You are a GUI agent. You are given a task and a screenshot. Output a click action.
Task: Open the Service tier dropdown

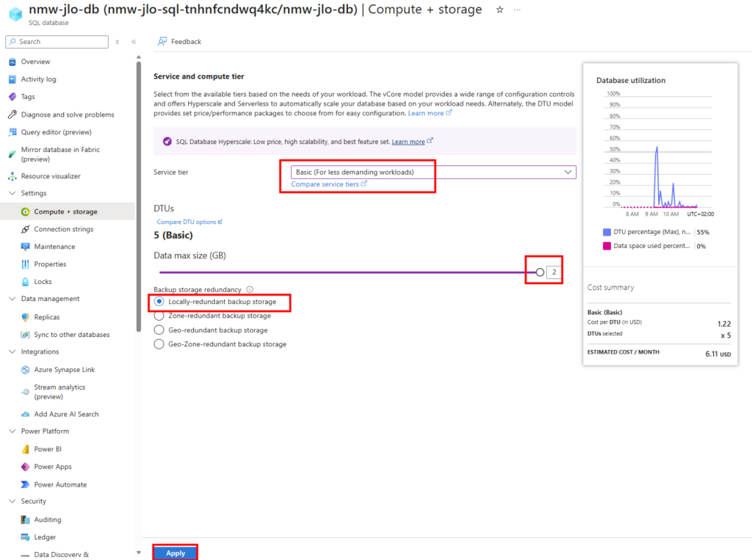pyautogui.click(x=433, y=172)
